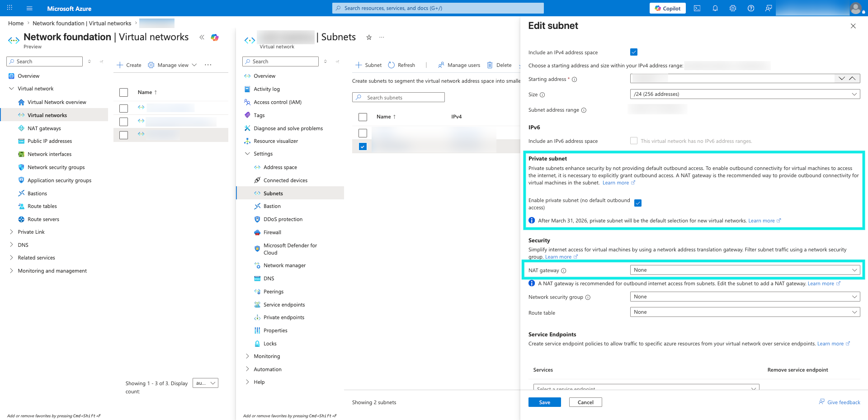
Task: Check the first subnet row checkbox
Action: (363, 133)
